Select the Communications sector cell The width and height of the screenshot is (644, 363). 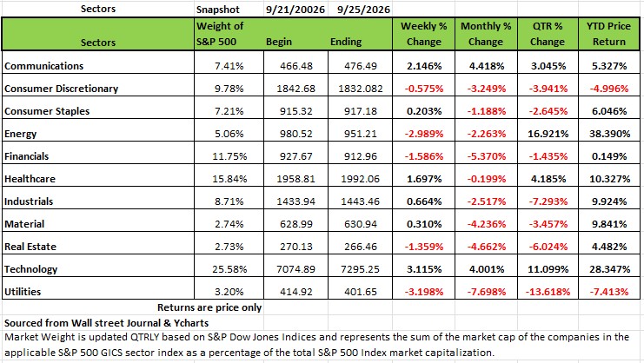[x=97, y=66]
